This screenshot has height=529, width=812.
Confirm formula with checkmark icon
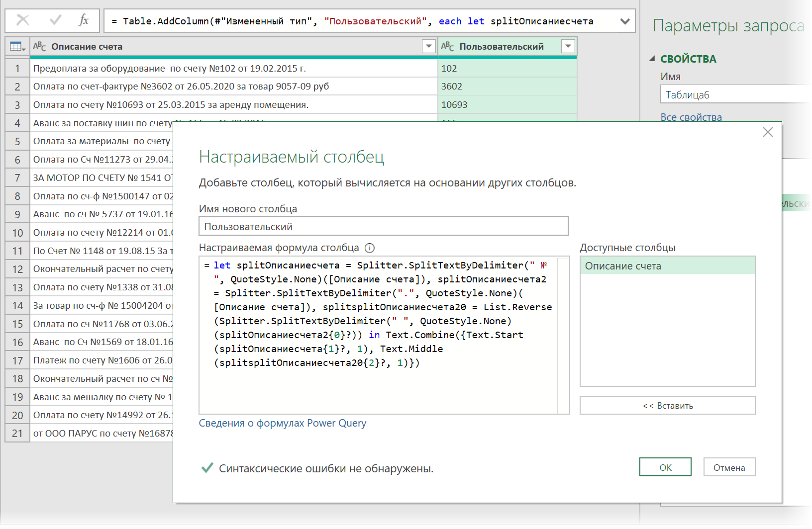coord(56,20)
